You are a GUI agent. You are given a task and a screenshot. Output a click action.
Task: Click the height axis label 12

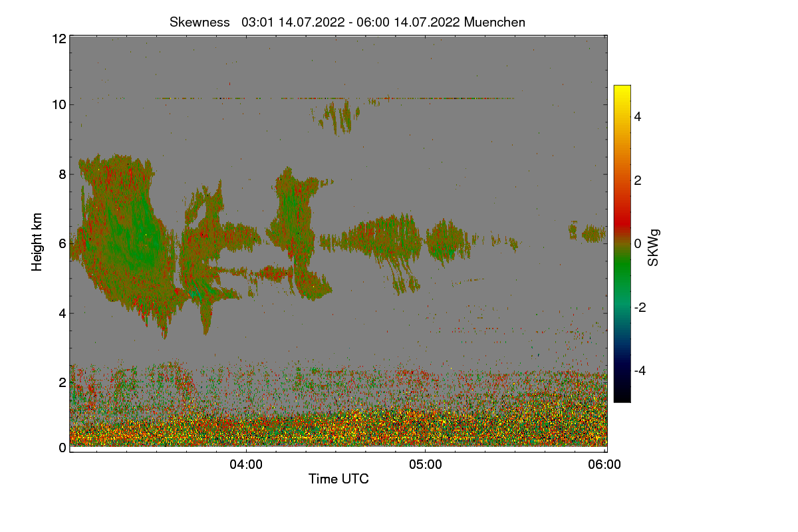[59, 39]
